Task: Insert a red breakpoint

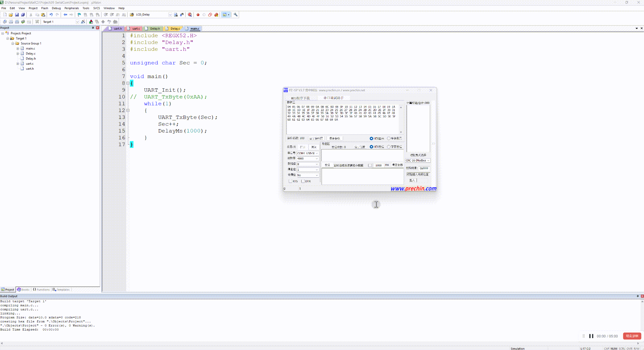Action: point(198,15)
